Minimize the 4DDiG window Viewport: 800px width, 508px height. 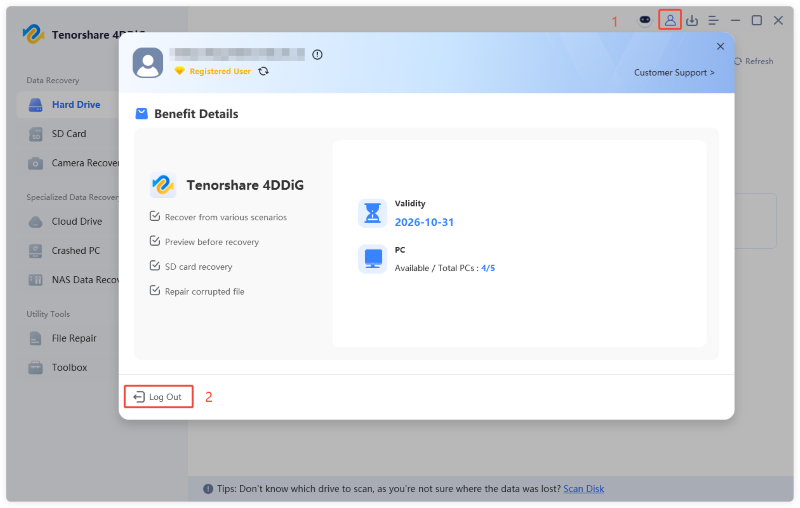pos(735,20)
